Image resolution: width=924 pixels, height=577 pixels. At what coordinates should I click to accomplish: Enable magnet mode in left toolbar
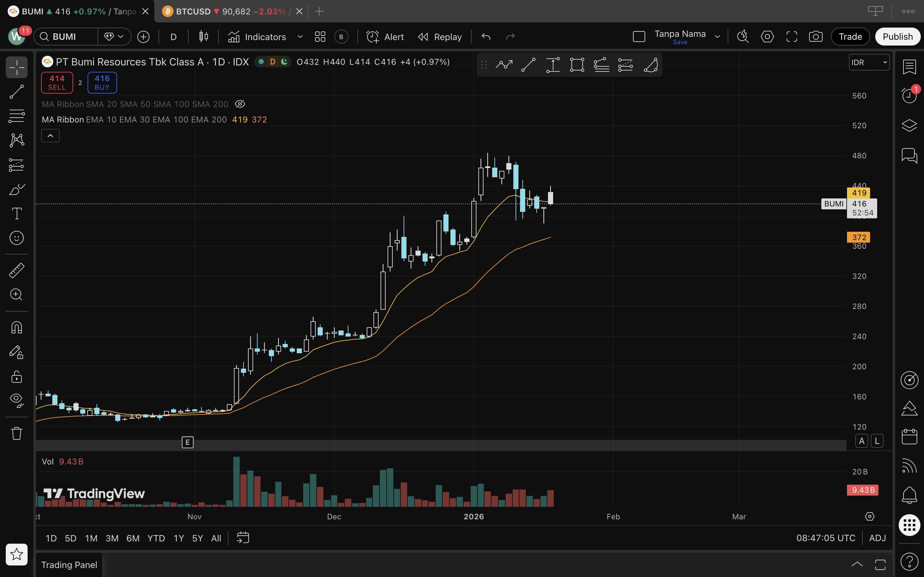(16, 327)
